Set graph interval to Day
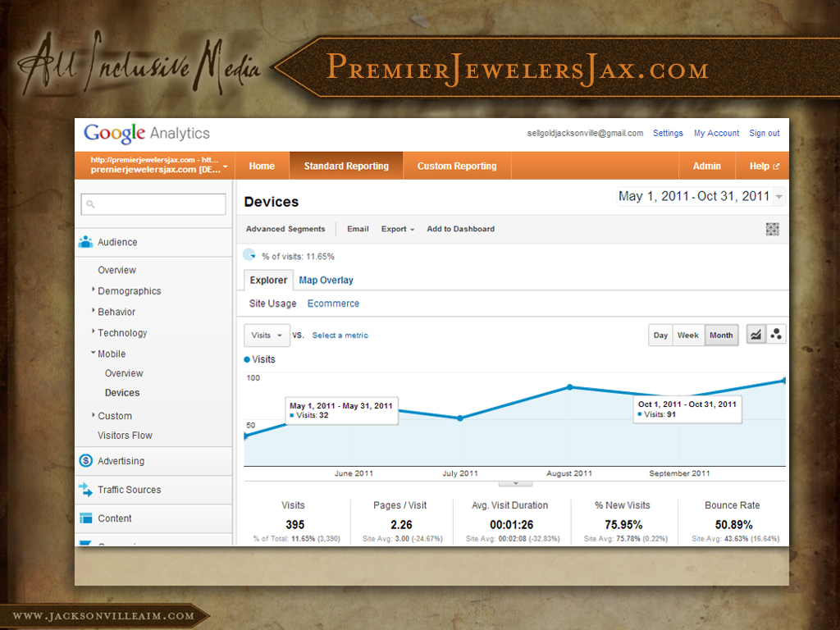This screenshot has height=630, width=840. coord(660,336)
